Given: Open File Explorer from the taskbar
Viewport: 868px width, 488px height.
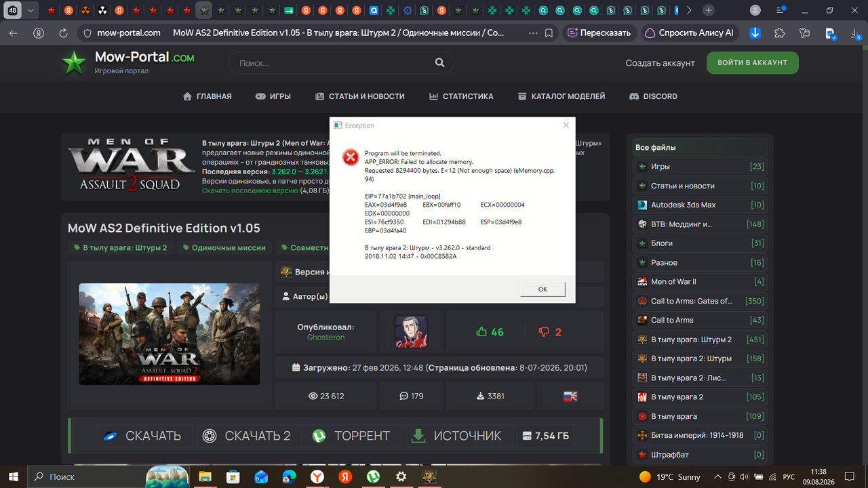Looking at the screenshot, I should [205, 476].
